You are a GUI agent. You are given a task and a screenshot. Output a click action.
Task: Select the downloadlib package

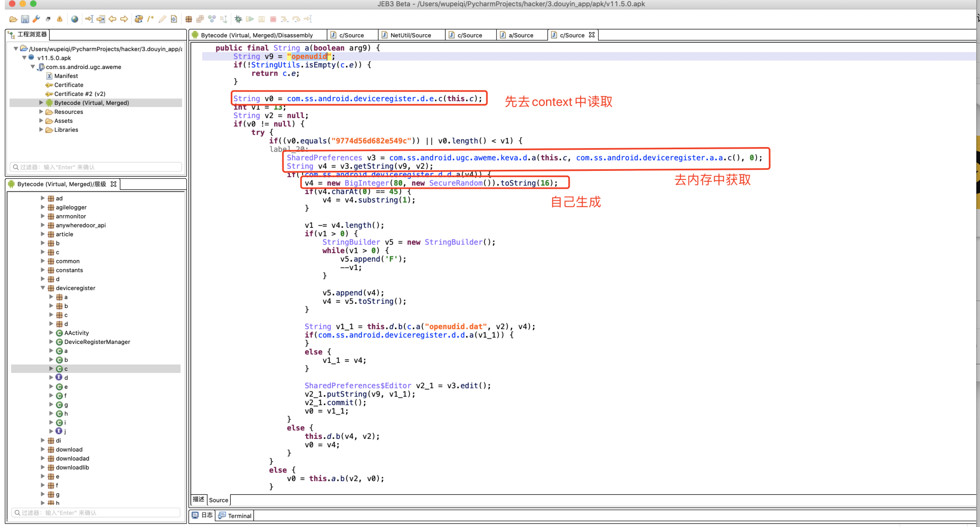click(x=72, y=467)
